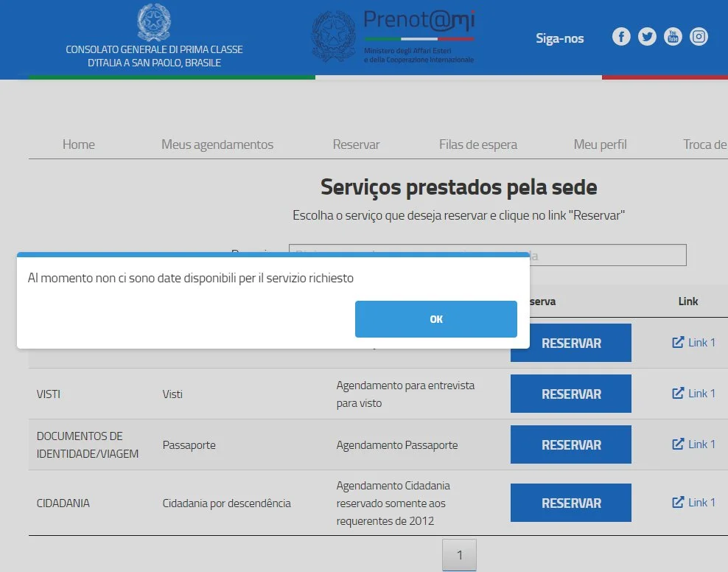Click external link icon in Passaporte row
Screen dimensions: 728x572
[678, 444]
